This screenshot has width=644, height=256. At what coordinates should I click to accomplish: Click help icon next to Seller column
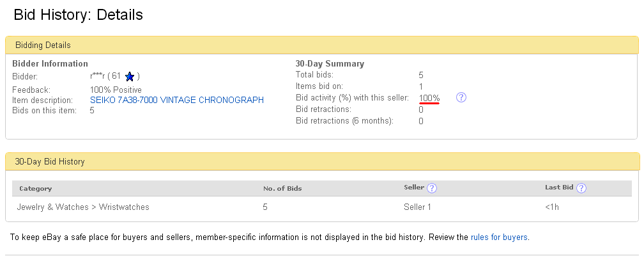coord(432,188)
